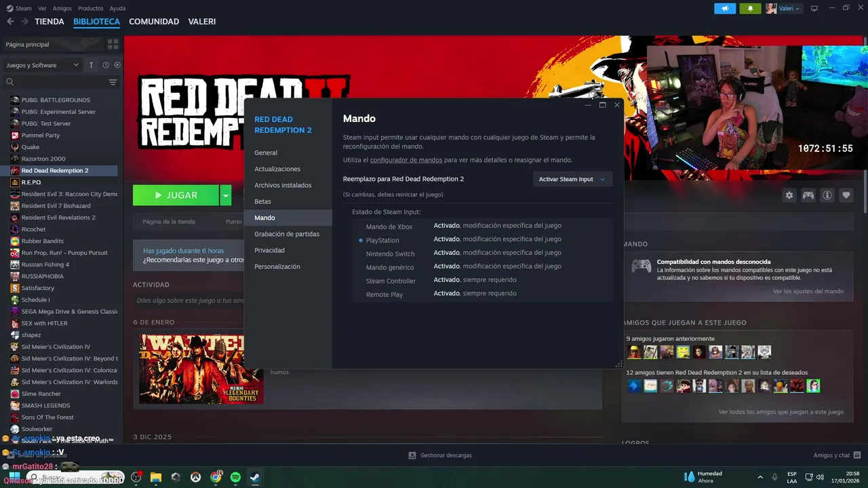Click Ver los ajustes del mando

tap(808, 291)
